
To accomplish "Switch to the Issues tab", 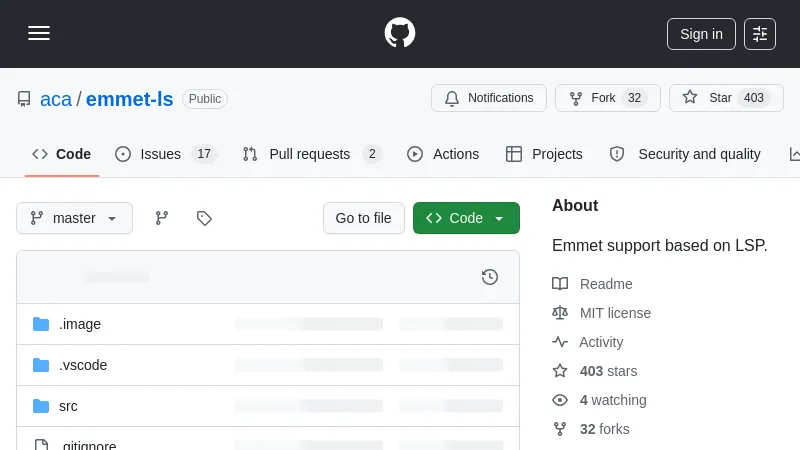I will (160, 154).
